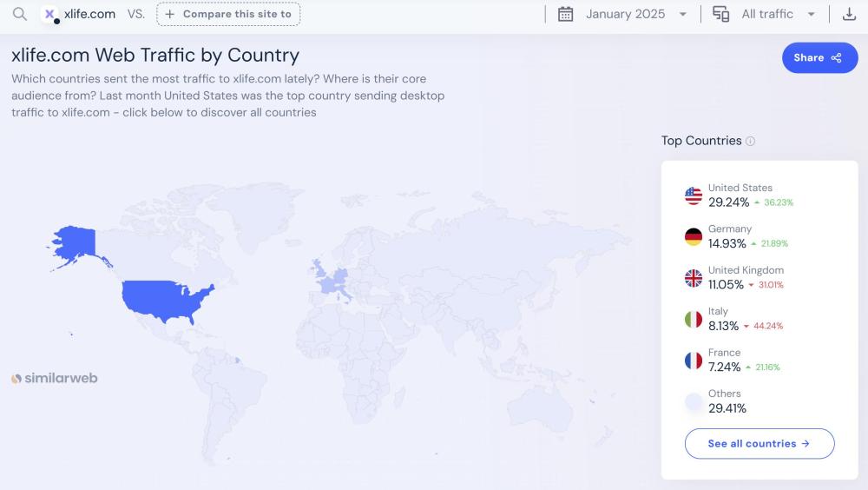This screenshot has width=868, height=490.
Task: Click the United States on the map
Action: [165, 298]
